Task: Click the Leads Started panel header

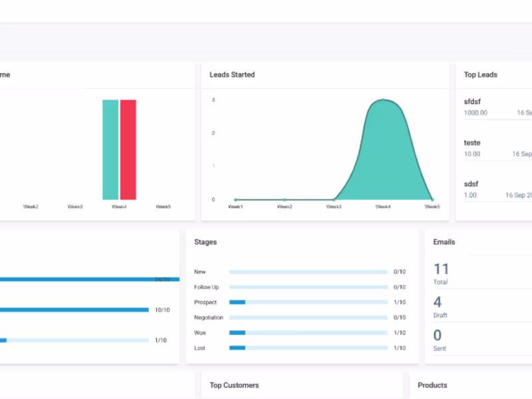Action: [232, 74]
